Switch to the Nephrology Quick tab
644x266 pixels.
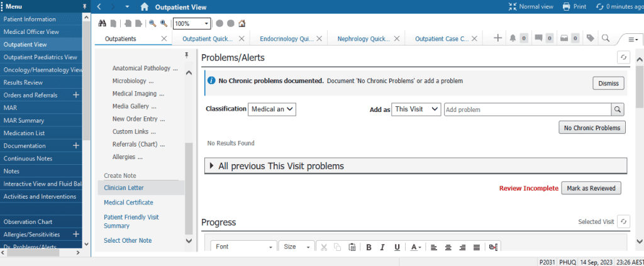pos(364,39)
